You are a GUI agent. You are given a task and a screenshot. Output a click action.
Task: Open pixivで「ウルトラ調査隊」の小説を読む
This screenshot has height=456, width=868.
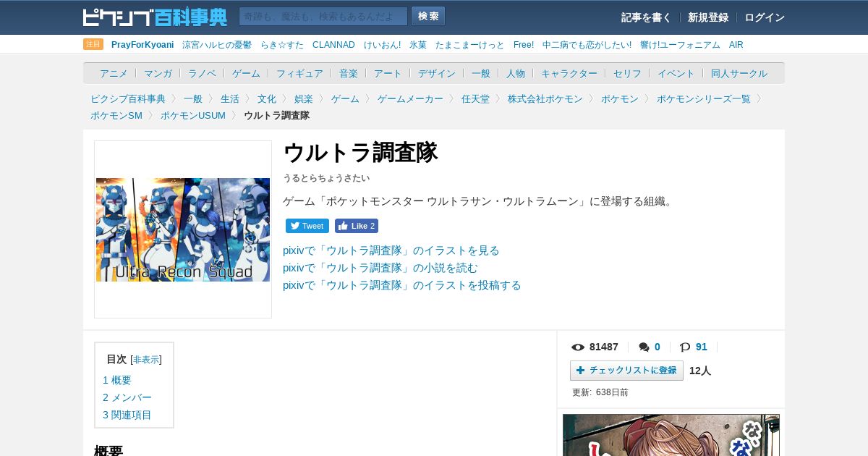click(380, 268)
